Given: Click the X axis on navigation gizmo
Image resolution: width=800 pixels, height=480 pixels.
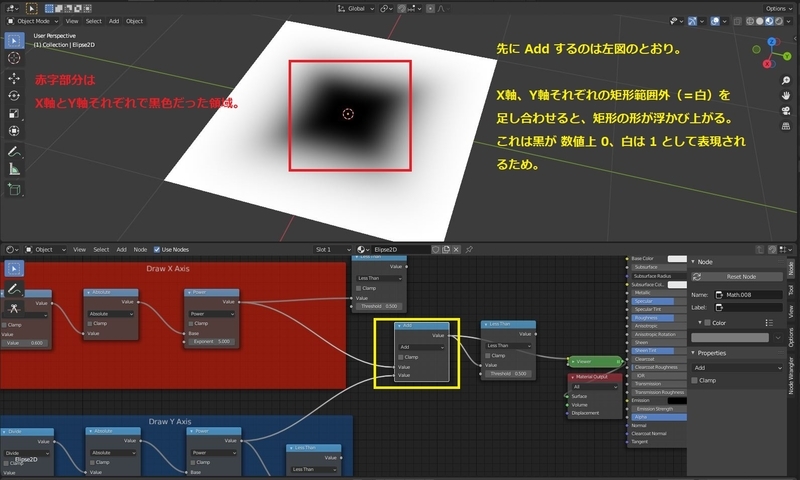Looking at the screenshot, I should [767, 64].
